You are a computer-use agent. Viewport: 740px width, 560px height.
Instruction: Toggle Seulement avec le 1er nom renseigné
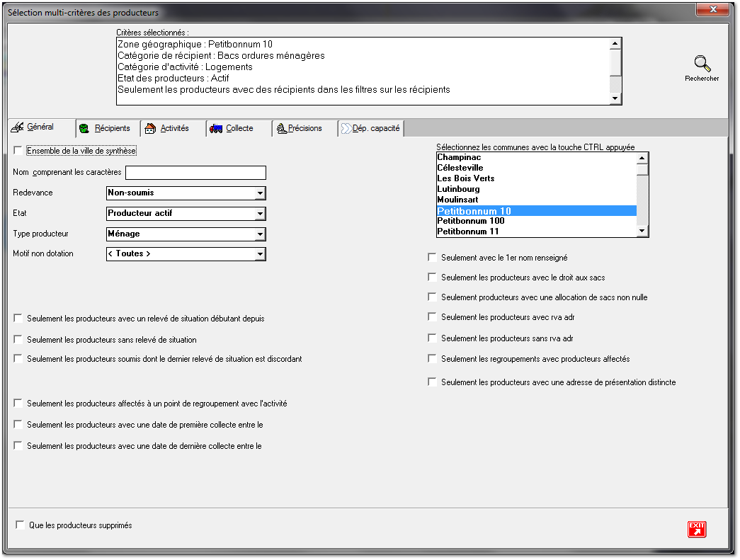[432, 258]
